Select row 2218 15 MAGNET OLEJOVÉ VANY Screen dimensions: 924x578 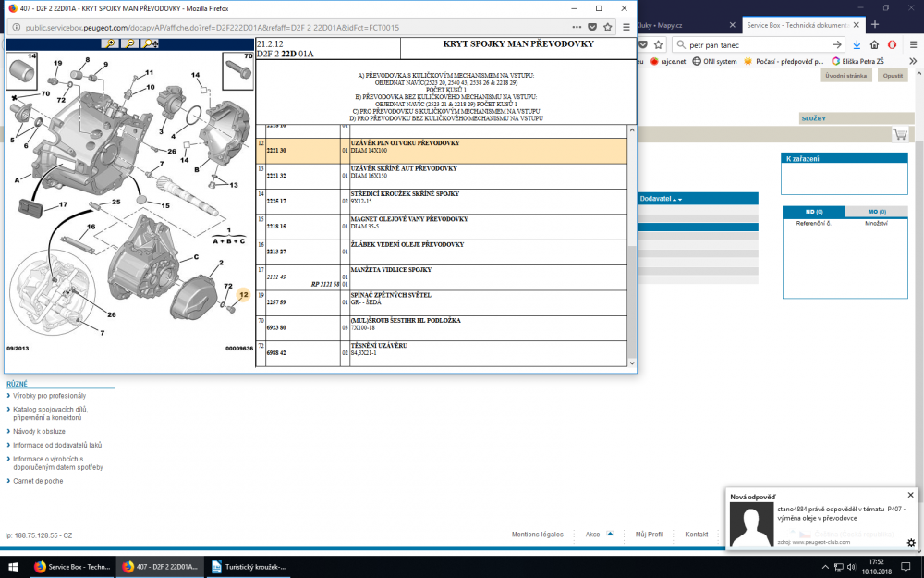[x=442, y=228]
